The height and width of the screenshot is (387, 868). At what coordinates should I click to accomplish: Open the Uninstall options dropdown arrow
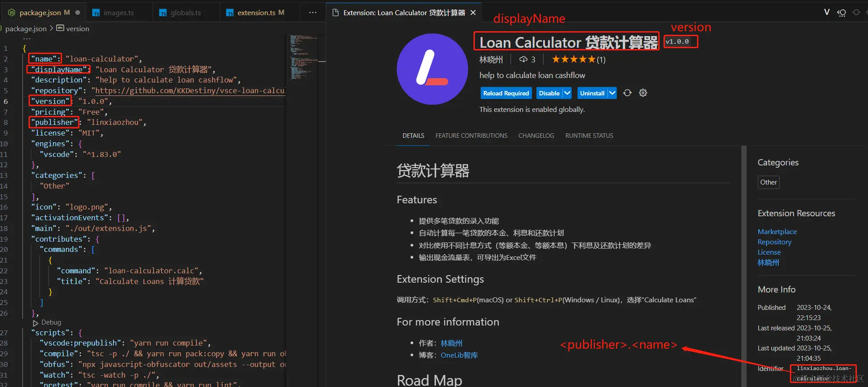point(612,93)
